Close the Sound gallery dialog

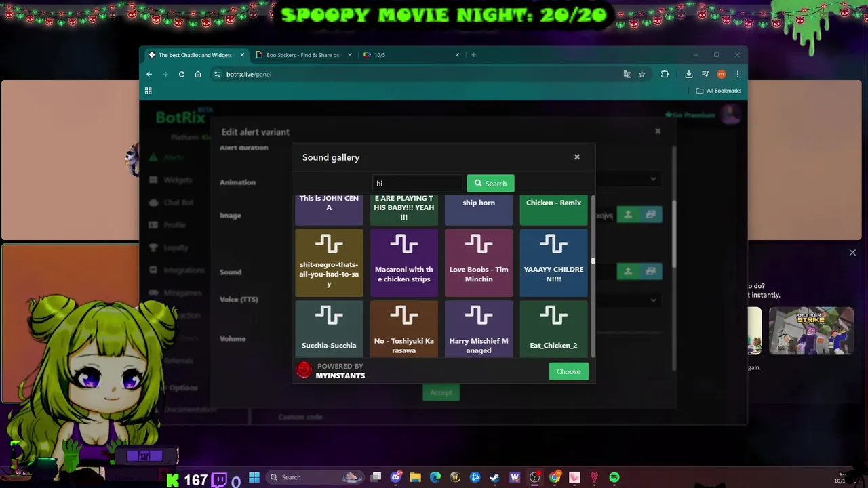[x=577, y=157]
